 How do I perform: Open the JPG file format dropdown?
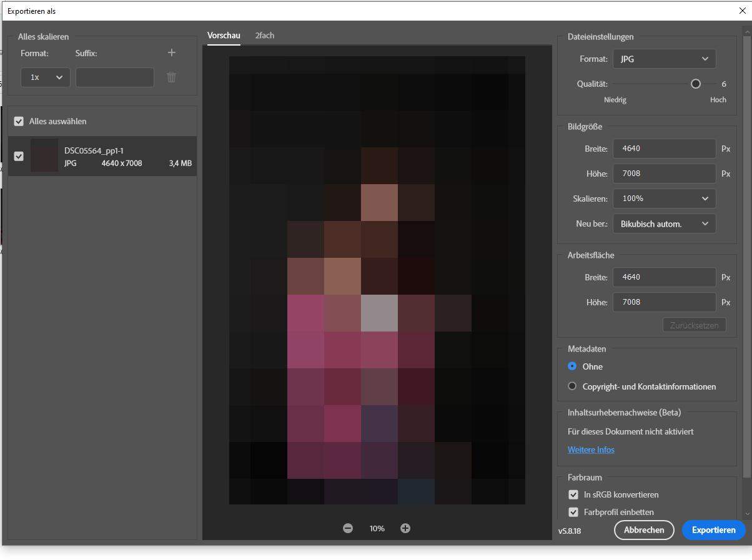coord(664,59)
